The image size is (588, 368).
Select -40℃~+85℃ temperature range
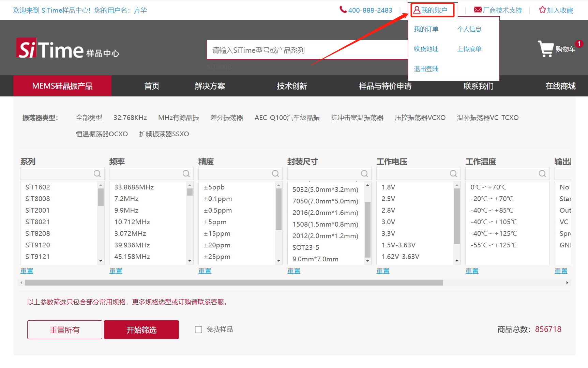tap(492, 210)
